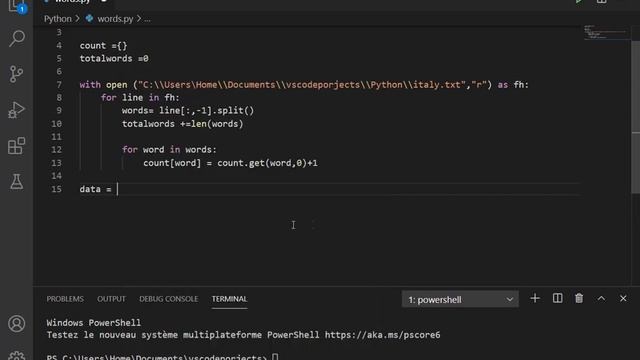The width and height of the screenshot is (640, 360).
Task: Open the Accounts menu icon
Action: pos(16,324)
